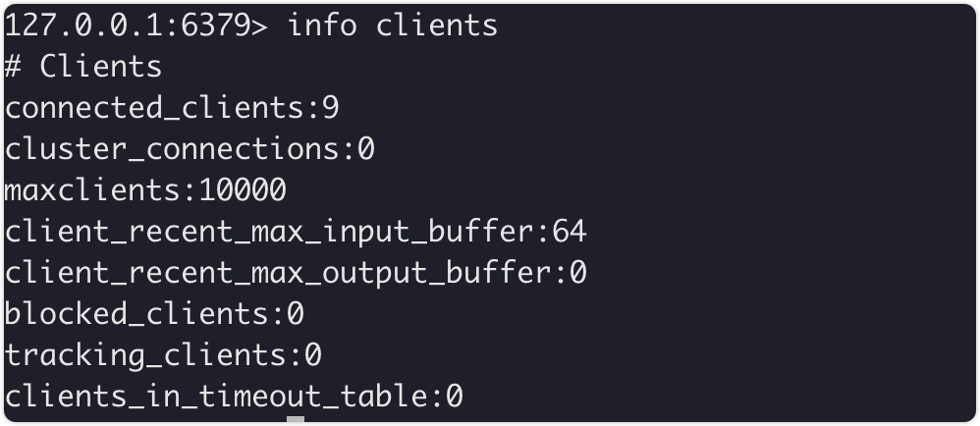Click the 0 value after max_output_buffer

(x=577, y=273)
